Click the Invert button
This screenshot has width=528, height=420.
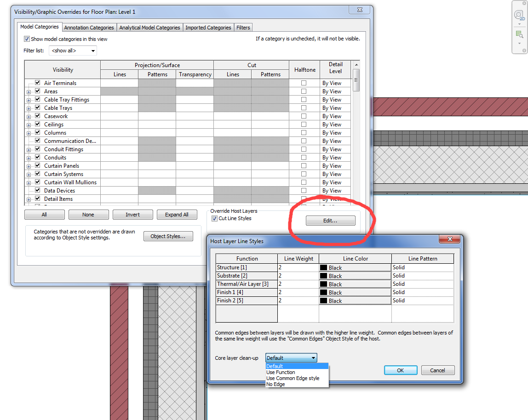click(x=132, y=215)
